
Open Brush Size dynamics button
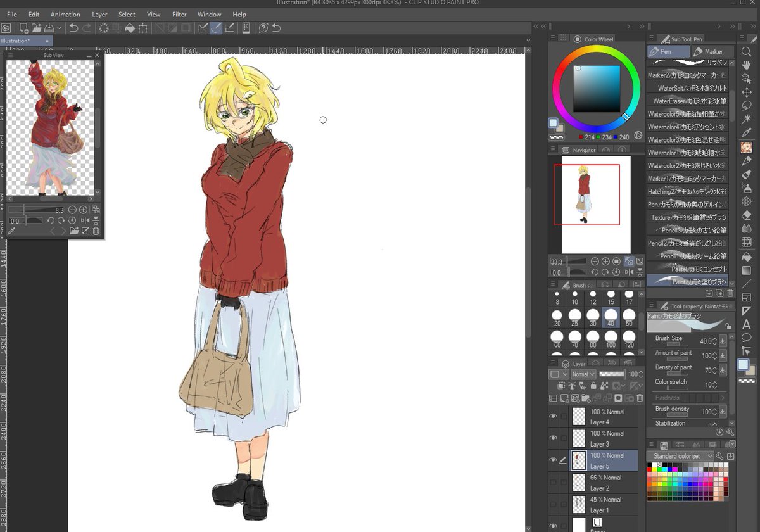(723, 341)
